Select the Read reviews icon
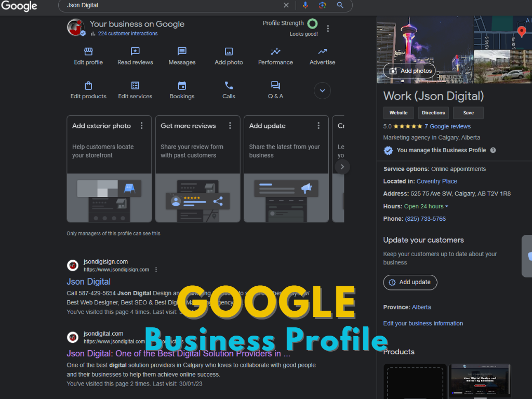The height and width of the screenshot is (399, 532). point(135,52)
